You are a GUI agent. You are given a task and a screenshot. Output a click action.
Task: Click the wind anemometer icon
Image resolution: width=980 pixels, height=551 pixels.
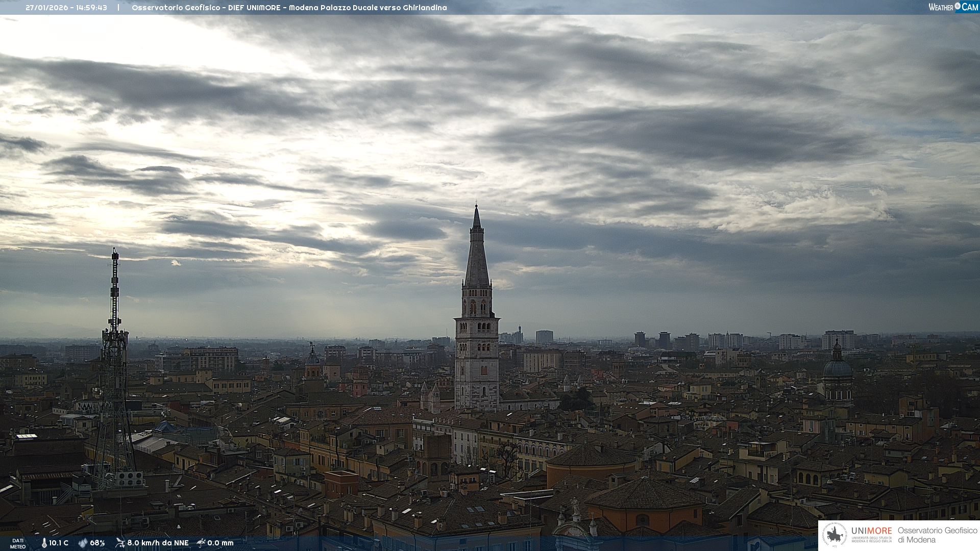point(120,543)
